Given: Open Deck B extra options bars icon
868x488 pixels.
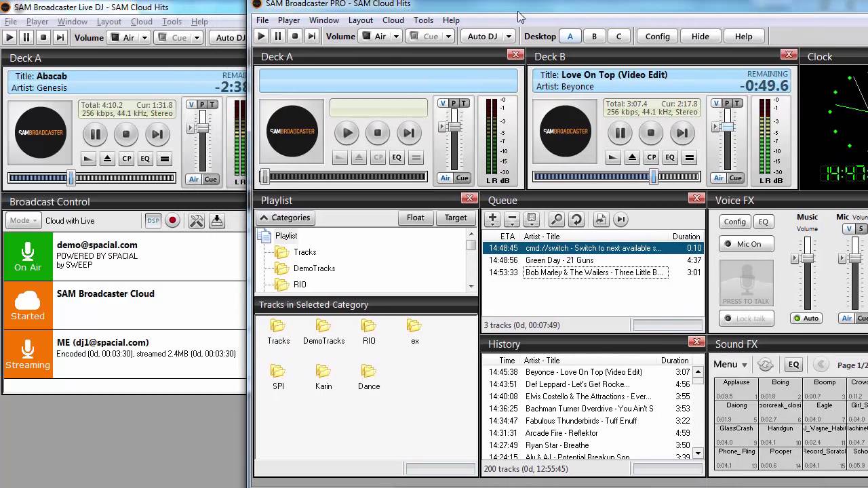Looking at the screenshot, I should (689, 158).
